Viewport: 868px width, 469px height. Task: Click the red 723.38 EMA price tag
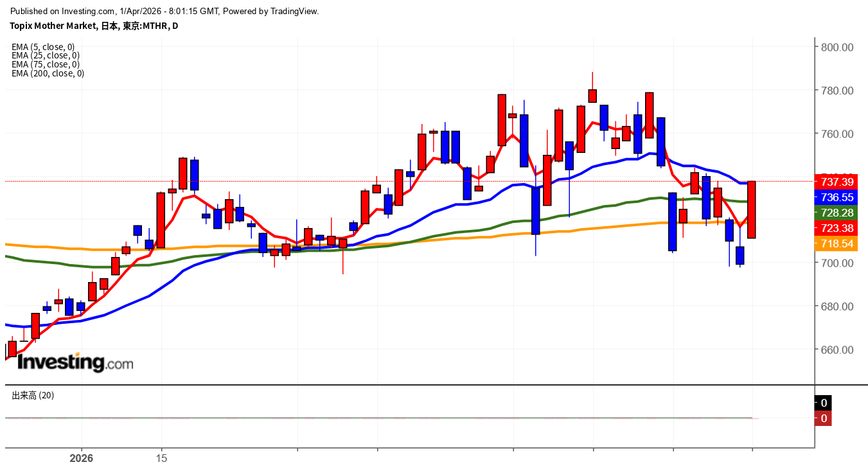tap(835, 228)
